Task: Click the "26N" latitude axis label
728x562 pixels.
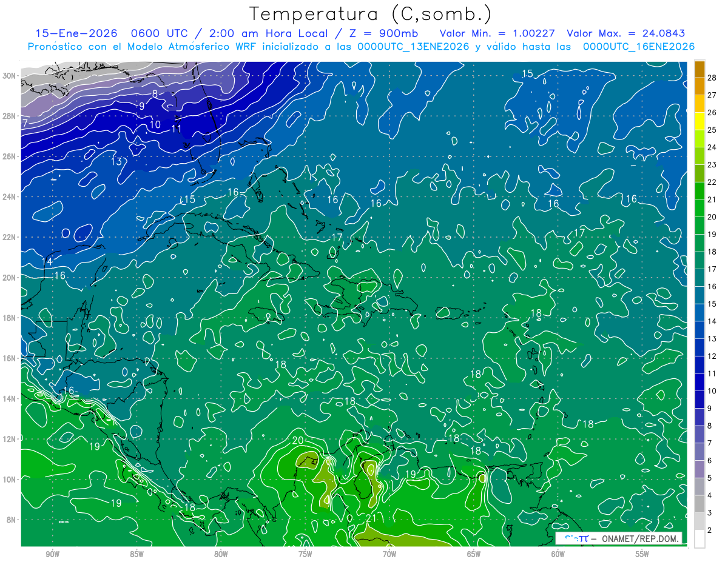Action: point(10,156)
